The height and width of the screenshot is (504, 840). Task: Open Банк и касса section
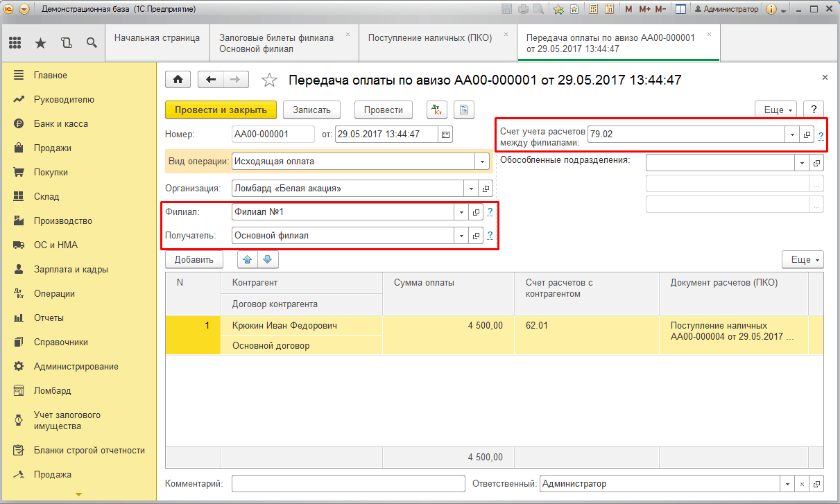61,123
